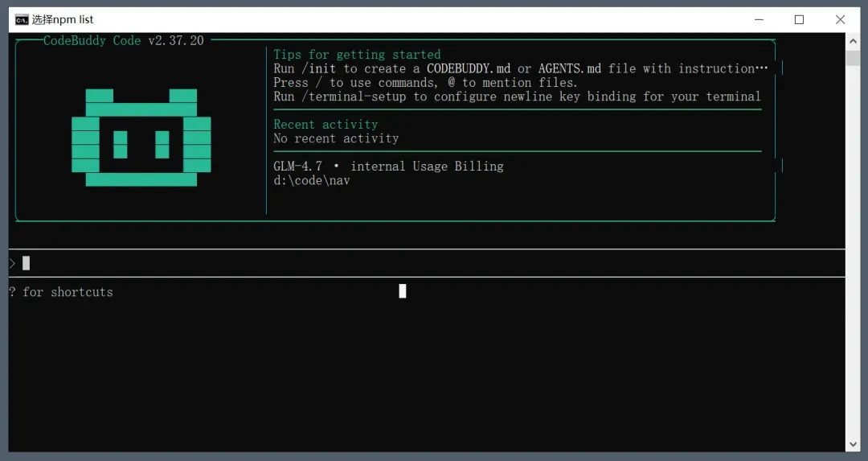The image size is (868, 461).
Task: Click the cmd icon in the title bar
Action: [x=22, y=20]
